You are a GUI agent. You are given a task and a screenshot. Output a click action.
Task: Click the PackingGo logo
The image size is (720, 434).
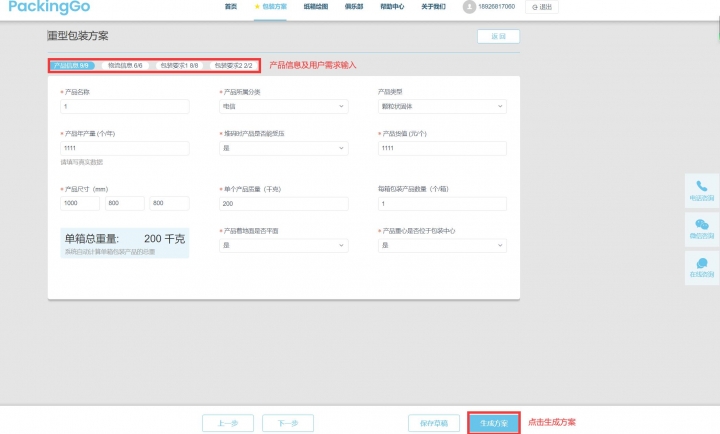click(49, 7)
